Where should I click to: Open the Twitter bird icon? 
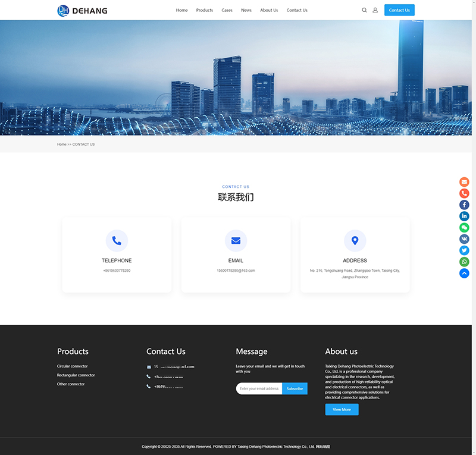(x=464, y=250)
